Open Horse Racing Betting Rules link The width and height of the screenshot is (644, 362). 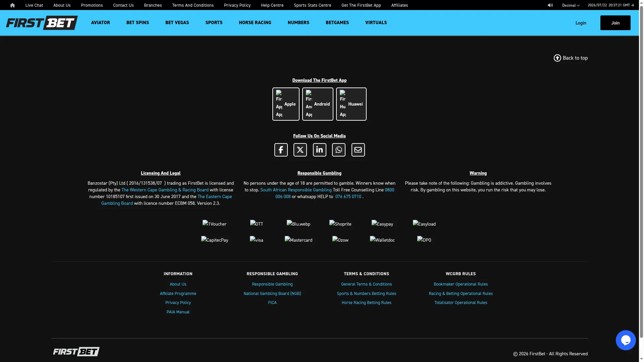(367, 303)
